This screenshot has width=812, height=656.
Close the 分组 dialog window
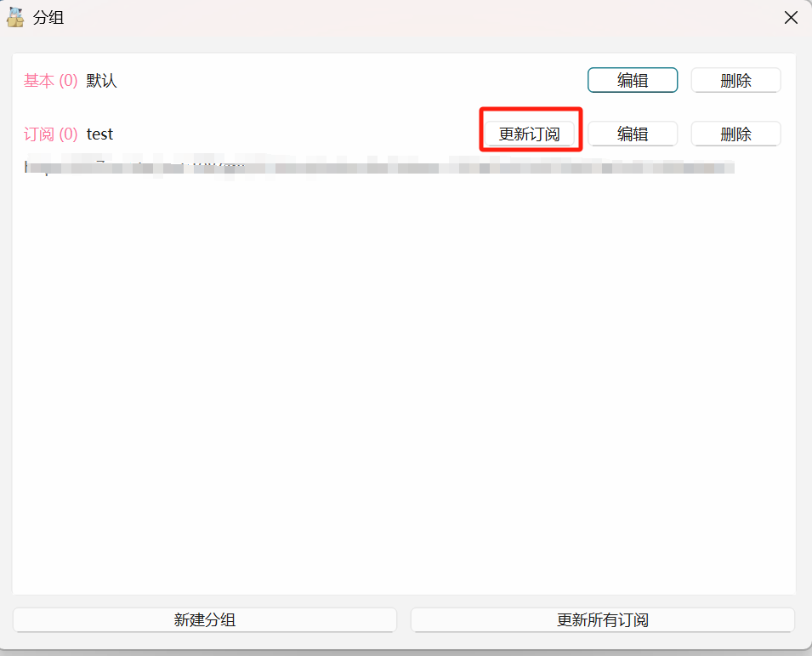point(791,17)
